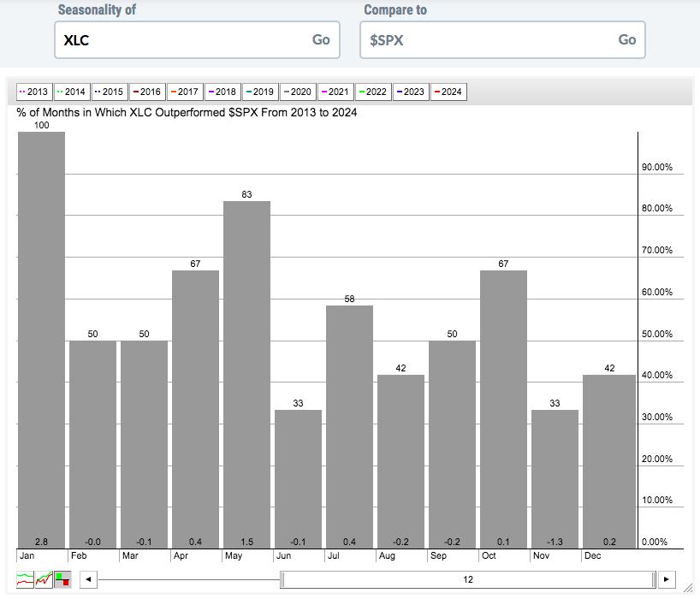The image size is (700, 599).
Task: Switch to separate-scale line chart mode icon
Action: 25,579
